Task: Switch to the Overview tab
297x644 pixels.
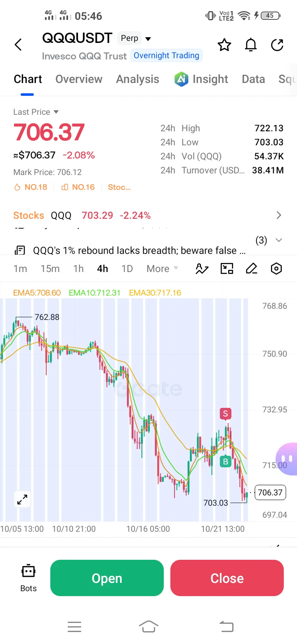Action: coord(79,79)
